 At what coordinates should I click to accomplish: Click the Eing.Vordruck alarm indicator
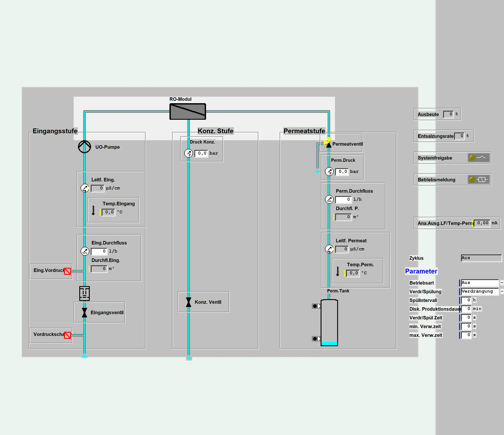point(67,271)
